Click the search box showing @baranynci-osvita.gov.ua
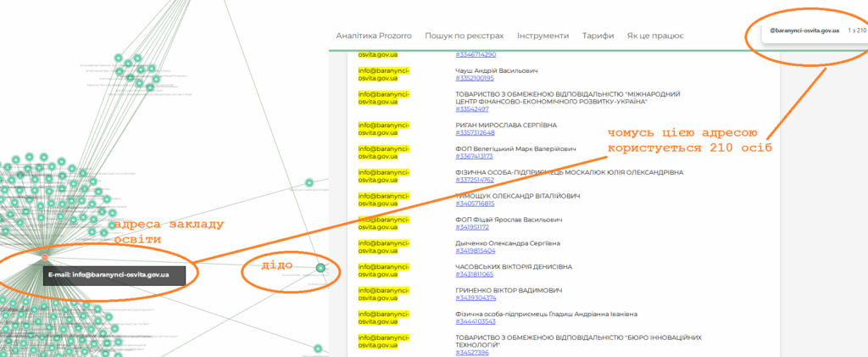This screenshot has height=357, width=868. (x=804, y=31)
